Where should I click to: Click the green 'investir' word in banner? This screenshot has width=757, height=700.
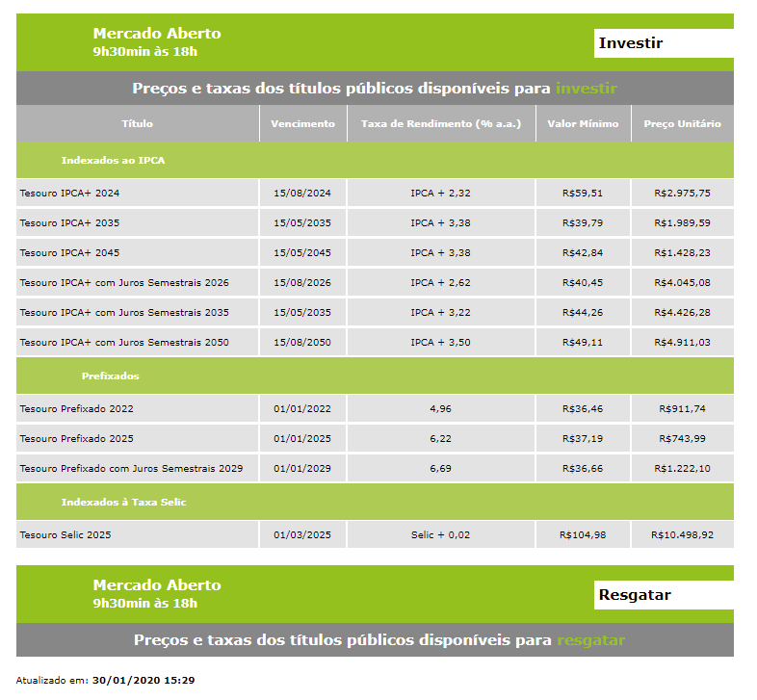pos(586,89)
